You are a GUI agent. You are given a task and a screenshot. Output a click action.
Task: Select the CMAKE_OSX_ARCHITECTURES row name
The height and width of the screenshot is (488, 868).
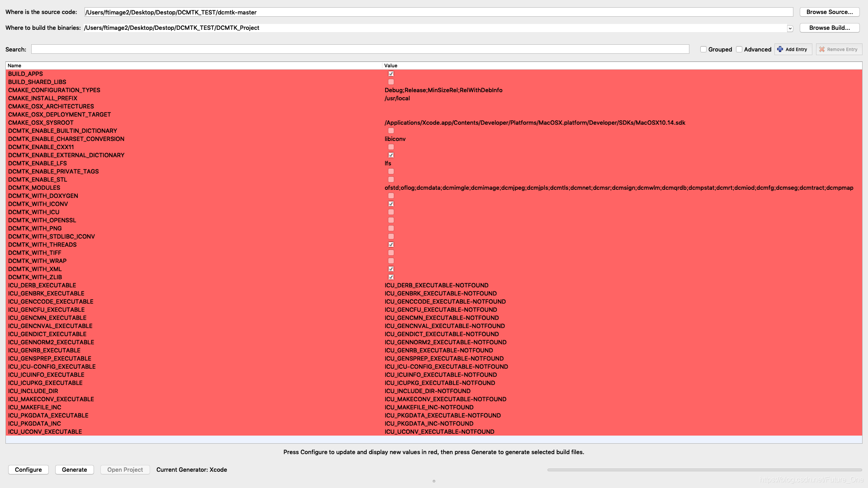(51, 106)
